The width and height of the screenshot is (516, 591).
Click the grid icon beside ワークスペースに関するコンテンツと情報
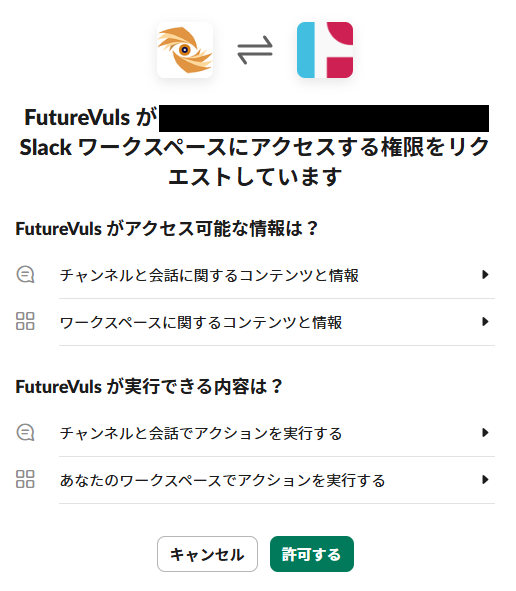[25, 321]
